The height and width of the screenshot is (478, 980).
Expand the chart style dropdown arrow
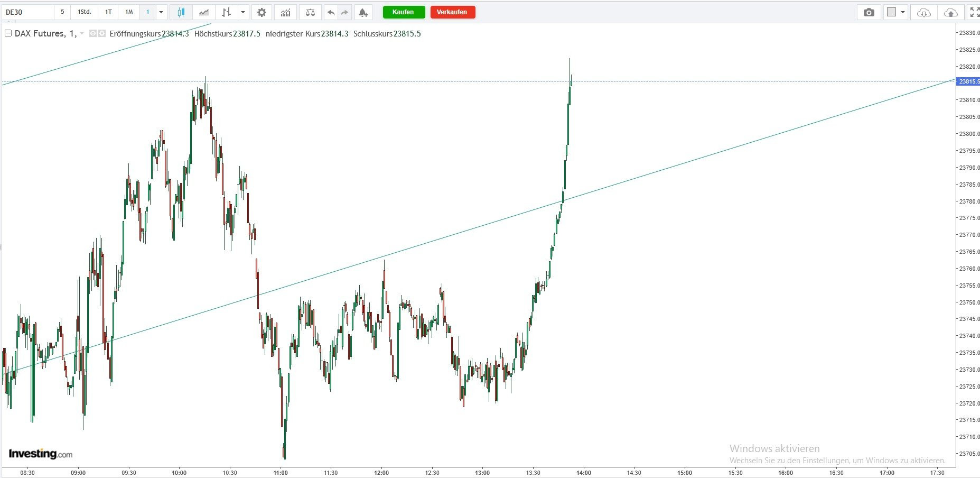tap(243, 12)
